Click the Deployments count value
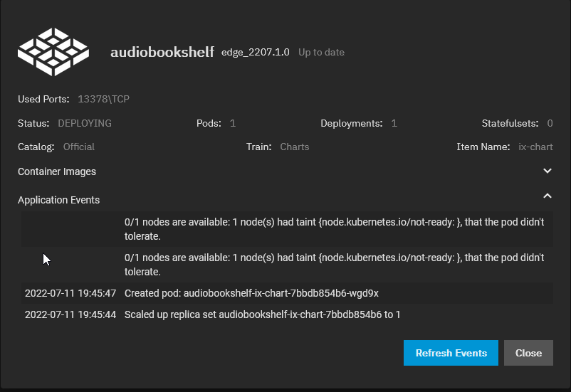Screen dimensions: 571x392 click(394, 123)
